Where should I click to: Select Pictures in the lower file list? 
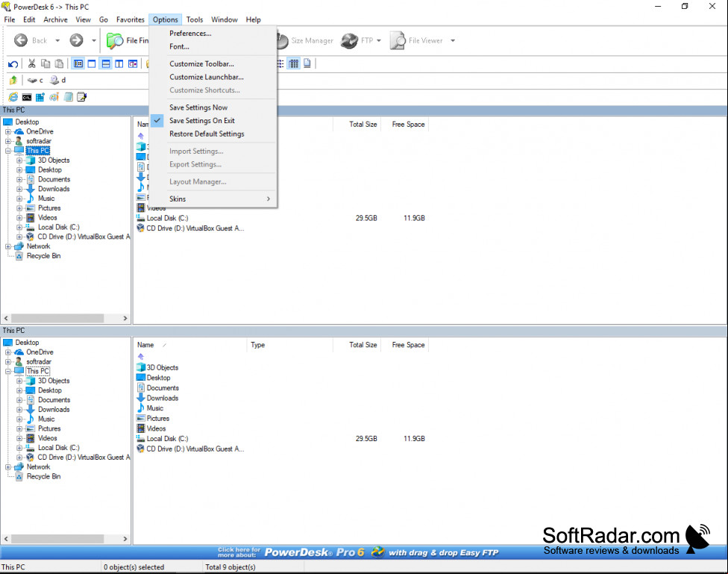tap(158, 418)
